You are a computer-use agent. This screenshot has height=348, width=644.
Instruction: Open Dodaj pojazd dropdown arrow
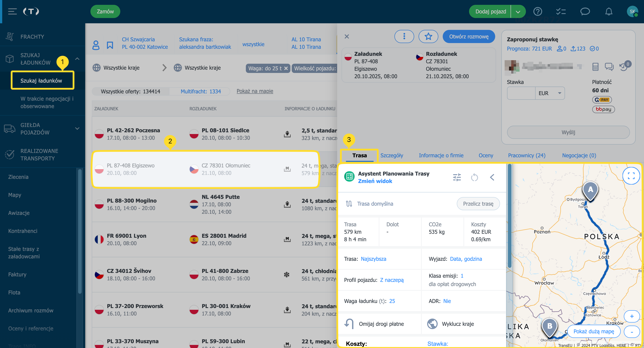click(x=518, y=12)
